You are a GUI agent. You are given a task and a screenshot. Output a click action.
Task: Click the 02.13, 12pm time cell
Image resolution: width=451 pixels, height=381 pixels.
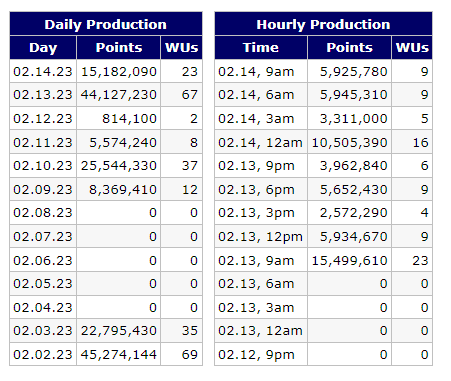261,237
